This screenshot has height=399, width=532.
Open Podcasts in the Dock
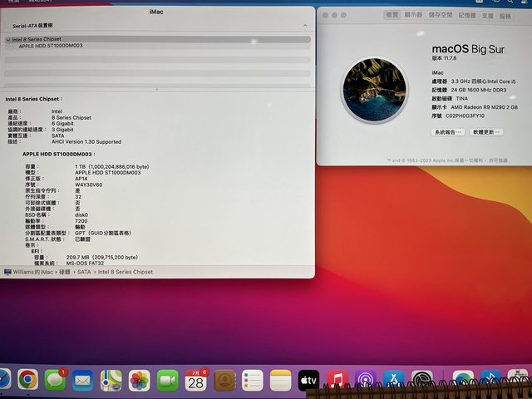pyautogui.click(x=366, y=381)
